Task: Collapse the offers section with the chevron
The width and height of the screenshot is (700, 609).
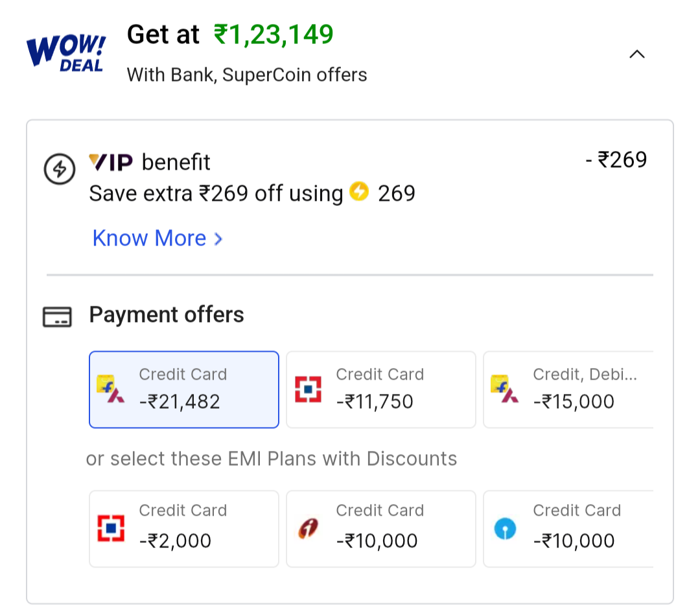Action: coord(637,54)
